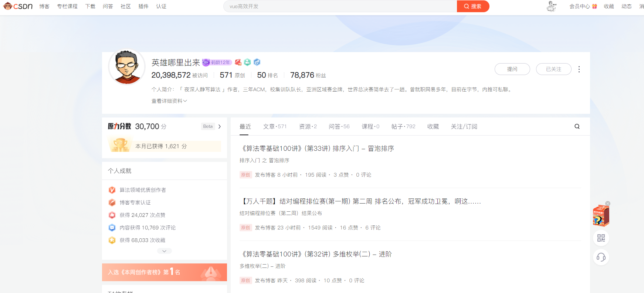Screen dimensions: 644x293
Task: Switch to the 帖子·792 tab
Action: tap(403, 126)
